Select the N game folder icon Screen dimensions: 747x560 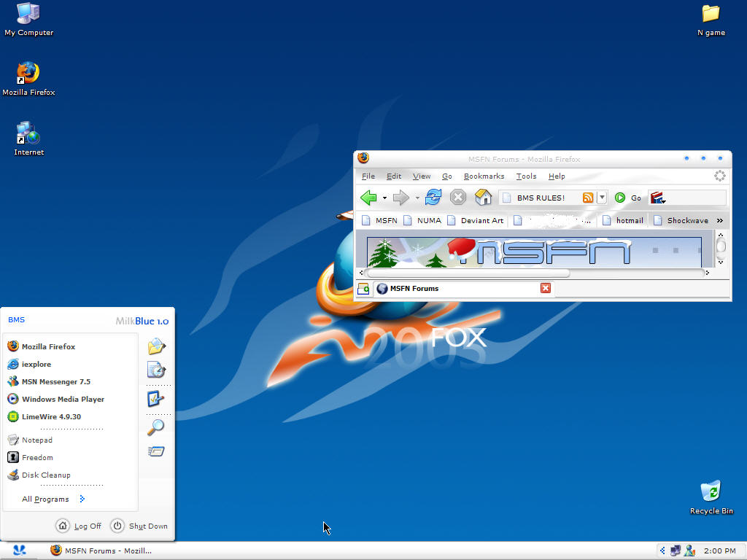pyautogui.click(x=711, y=20)
